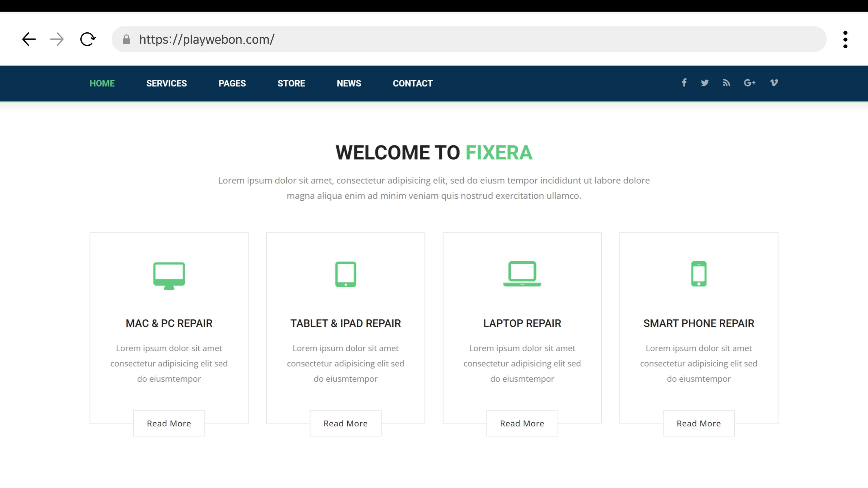Open the Pages menu item

[x=232, y=84]
